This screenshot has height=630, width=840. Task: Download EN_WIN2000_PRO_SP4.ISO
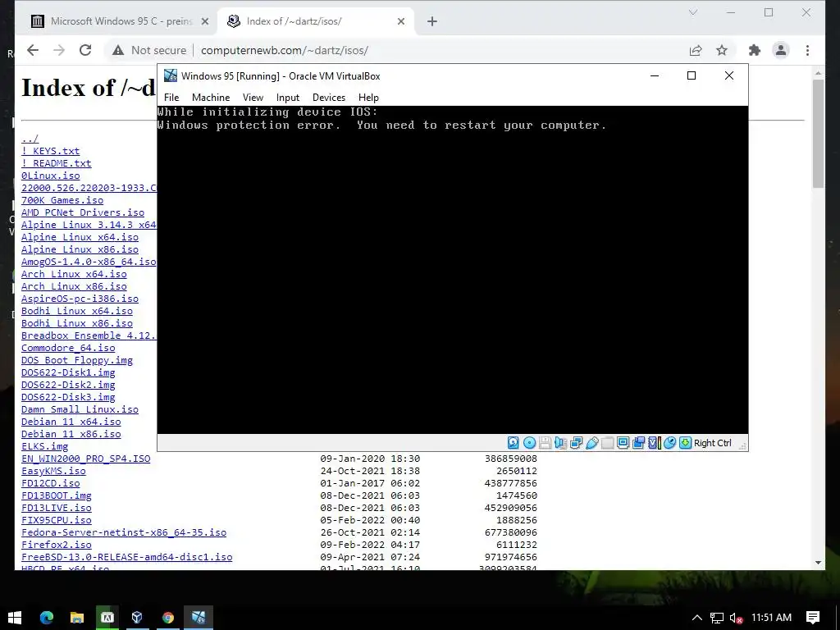pos(85,459)
